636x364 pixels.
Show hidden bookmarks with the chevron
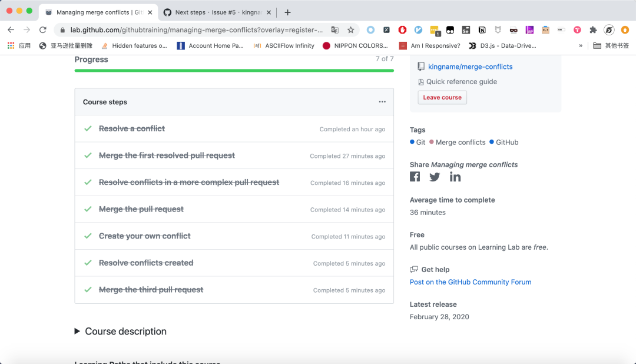point(581,45)
